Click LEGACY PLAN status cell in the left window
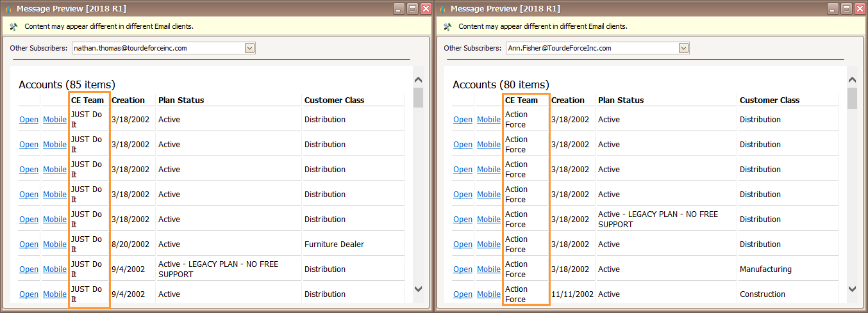This screenshot has height=313, width=868. click(218, 269)
